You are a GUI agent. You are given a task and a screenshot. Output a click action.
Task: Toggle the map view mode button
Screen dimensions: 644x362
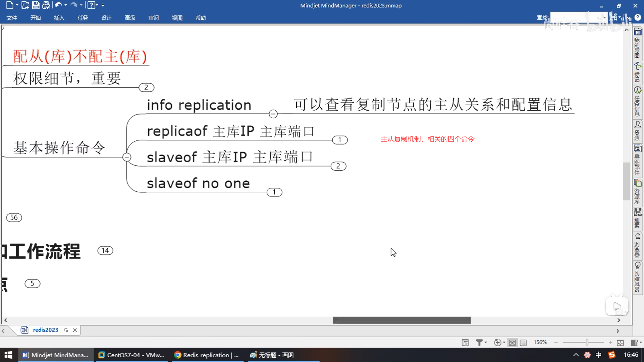pos(512,343)
